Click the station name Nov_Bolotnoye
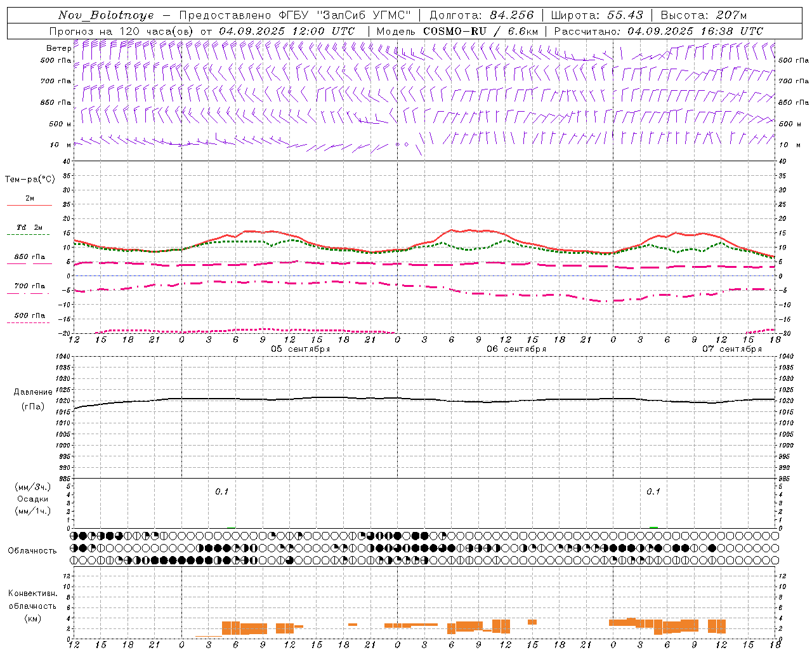The height and width of the screenshot is (650, 812). (x=106, y=15)
